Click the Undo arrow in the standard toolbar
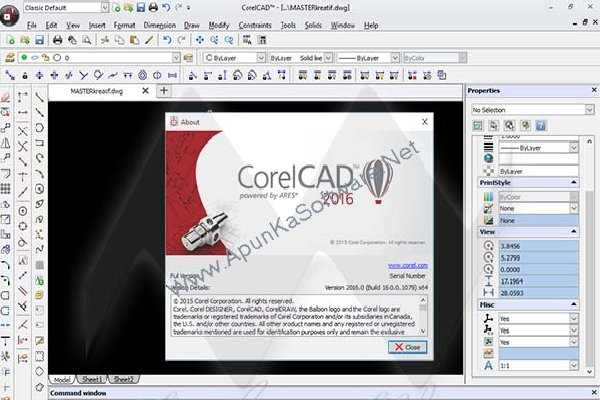Screen dimensions: 600x400 (x=167, y=40)
